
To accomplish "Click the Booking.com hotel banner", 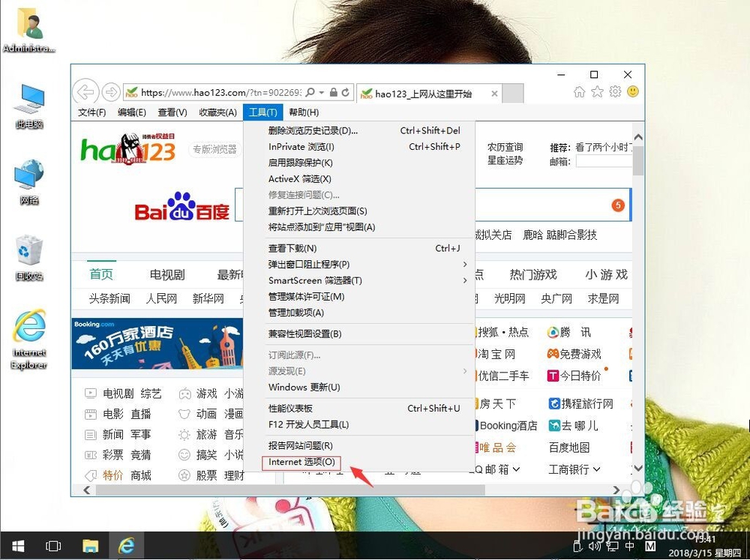I will tap(157, 343).
